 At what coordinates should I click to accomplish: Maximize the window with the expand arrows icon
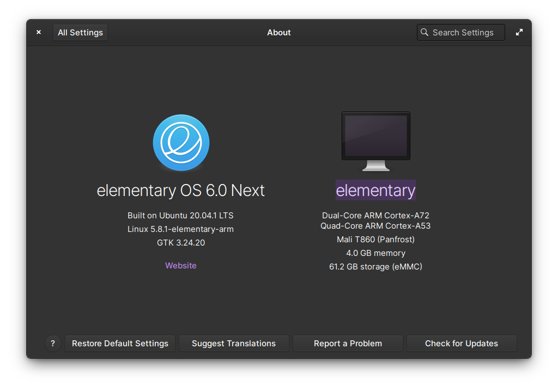click(x=519, y=33)
